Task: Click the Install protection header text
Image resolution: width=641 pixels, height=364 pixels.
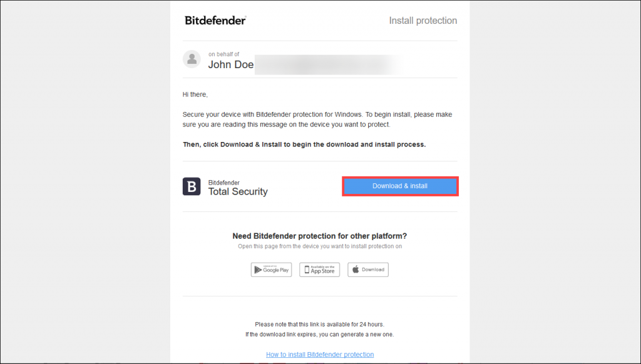Action: coord(423,21)
